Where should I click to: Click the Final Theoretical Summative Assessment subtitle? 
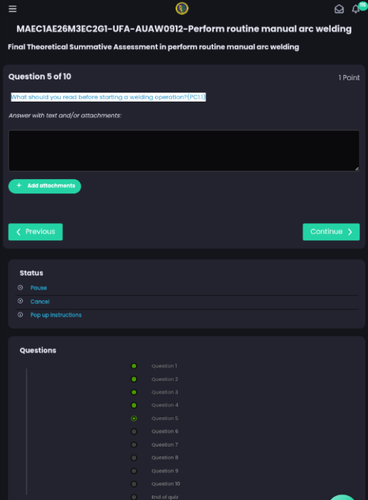point(153,47)
